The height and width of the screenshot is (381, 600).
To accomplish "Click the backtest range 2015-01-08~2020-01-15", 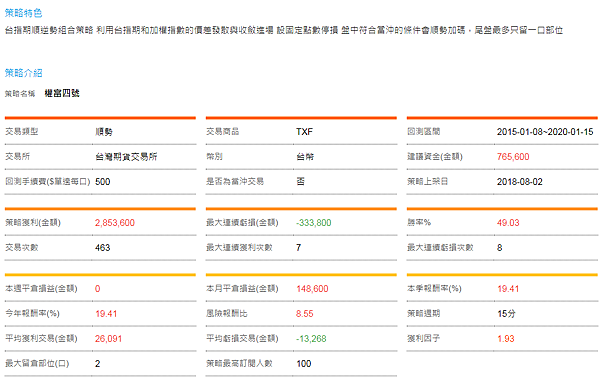I will [x=545, y=132].
